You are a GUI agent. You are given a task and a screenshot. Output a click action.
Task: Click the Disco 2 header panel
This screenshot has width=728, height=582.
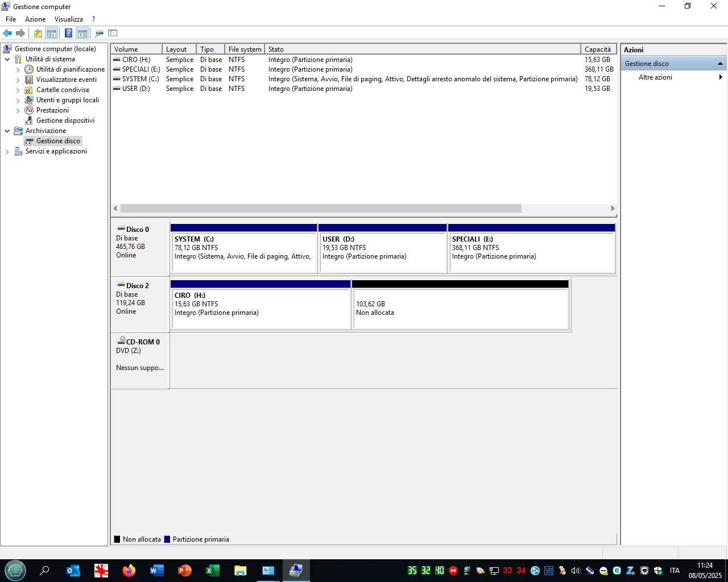coord(140,305)
